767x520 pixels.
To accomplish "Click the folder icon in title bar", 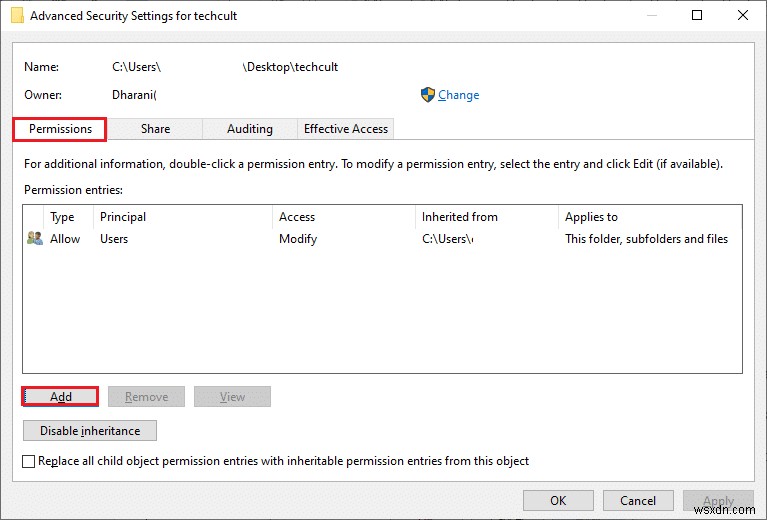I will coord(18,15).
